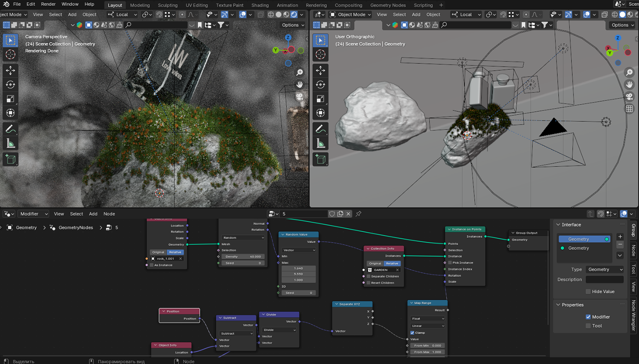
Task: Click the Relative button in Collection Info
Action: click(392, 263)
